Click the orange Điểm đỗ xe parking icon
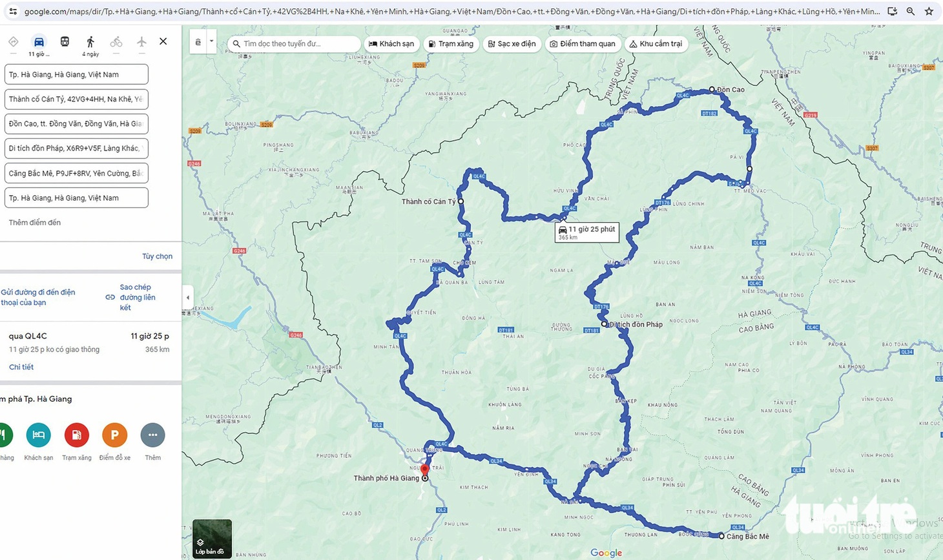The width and height of the screenshot is (943, 560). tap(114, 435)
